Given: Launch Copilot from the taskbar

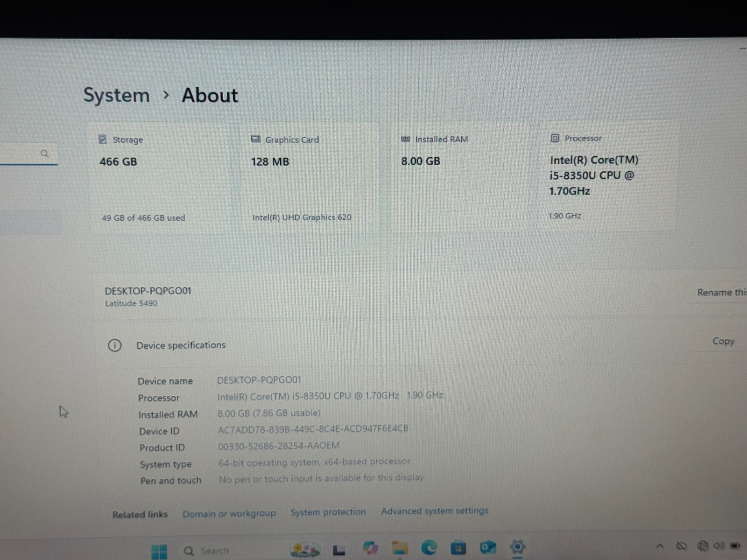Looking at the screenshot, I should (370, 548).
